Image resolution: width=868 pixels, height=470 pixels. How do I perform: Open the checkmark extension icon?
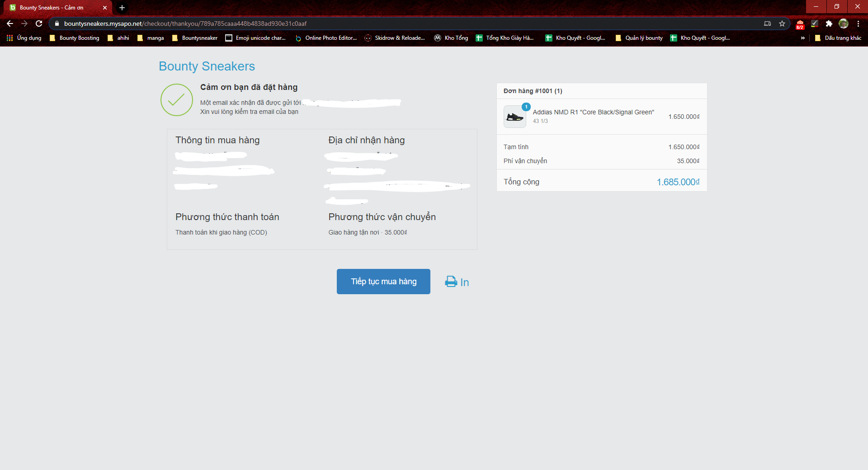coord(814,23)
